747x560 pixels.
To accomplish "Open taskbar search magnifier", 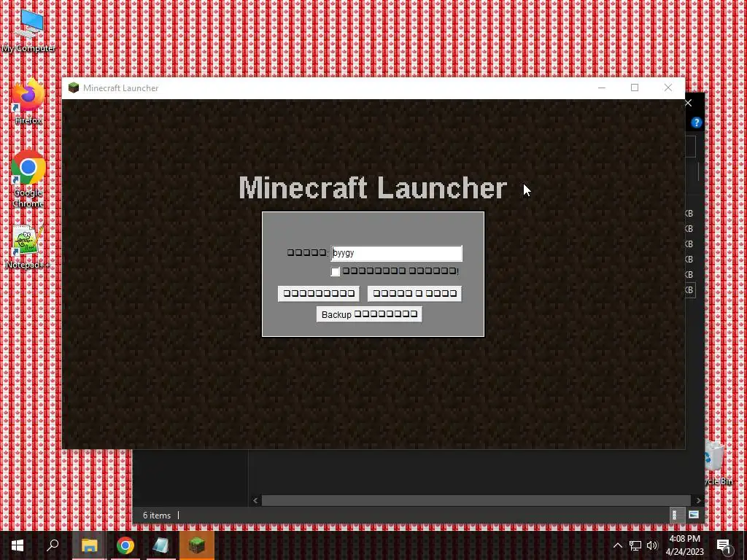I will [x=53, y=545].
